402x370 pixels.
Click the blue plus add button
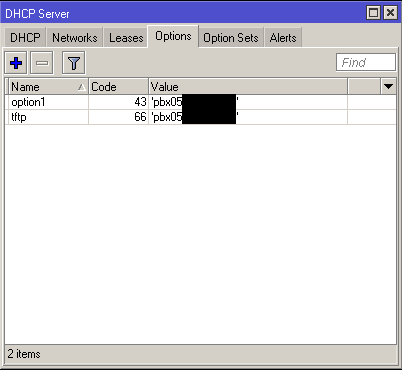(16, 63)
